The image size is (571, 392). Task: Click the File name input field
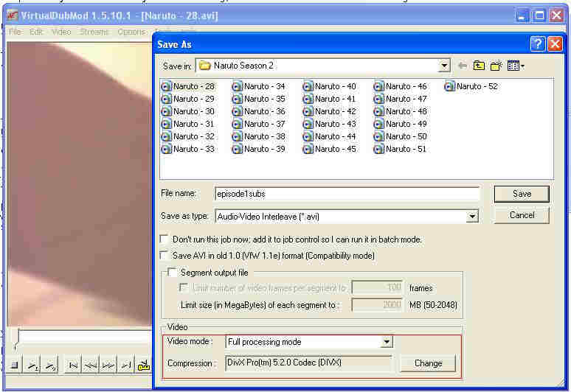[347, 194]
